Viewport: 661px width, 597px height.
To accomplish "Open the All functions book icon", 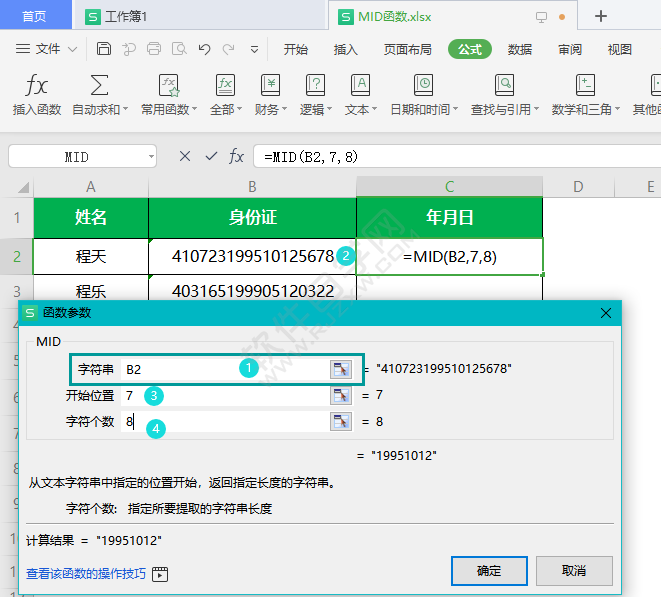I will (225, 85).
